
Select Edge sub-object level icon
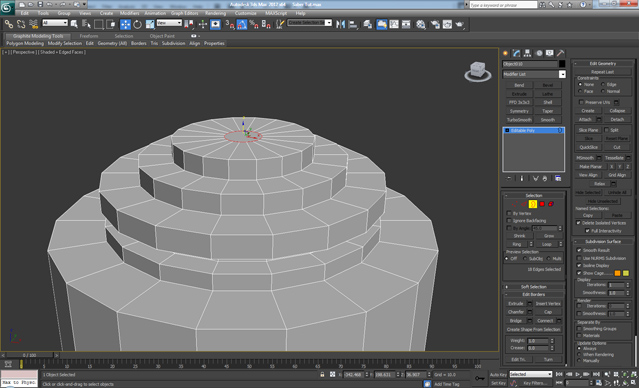(524, 204)
